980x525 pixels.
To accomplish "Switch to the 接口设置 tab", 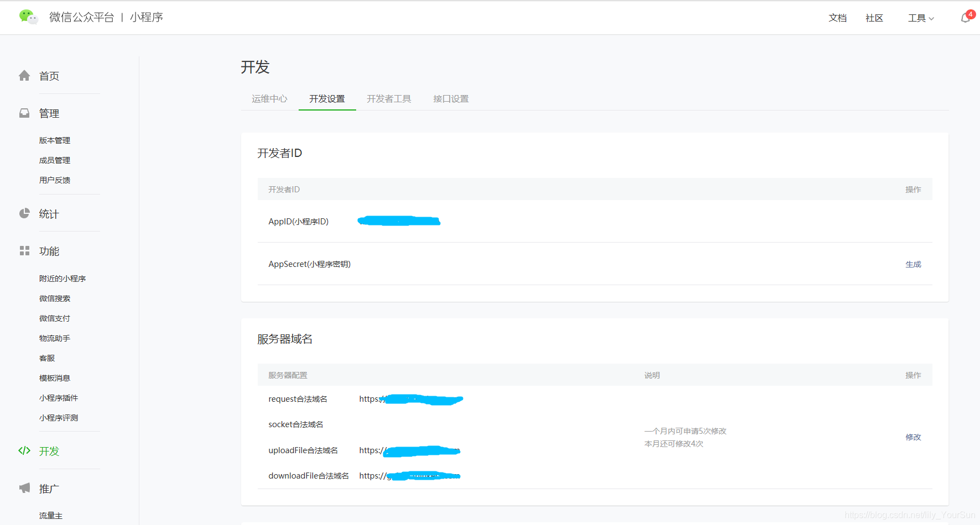I will tap(451, 98).
